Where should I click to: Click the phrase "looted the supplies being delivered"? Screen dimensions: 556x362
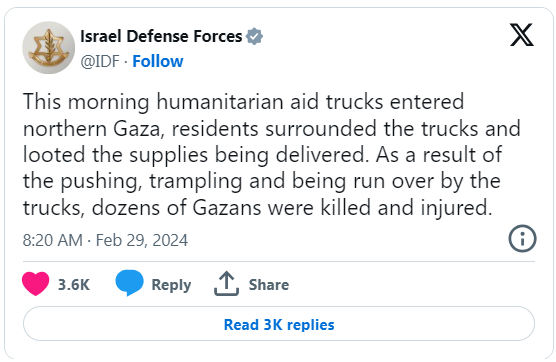pyautogui.click(x=194, y=155)
